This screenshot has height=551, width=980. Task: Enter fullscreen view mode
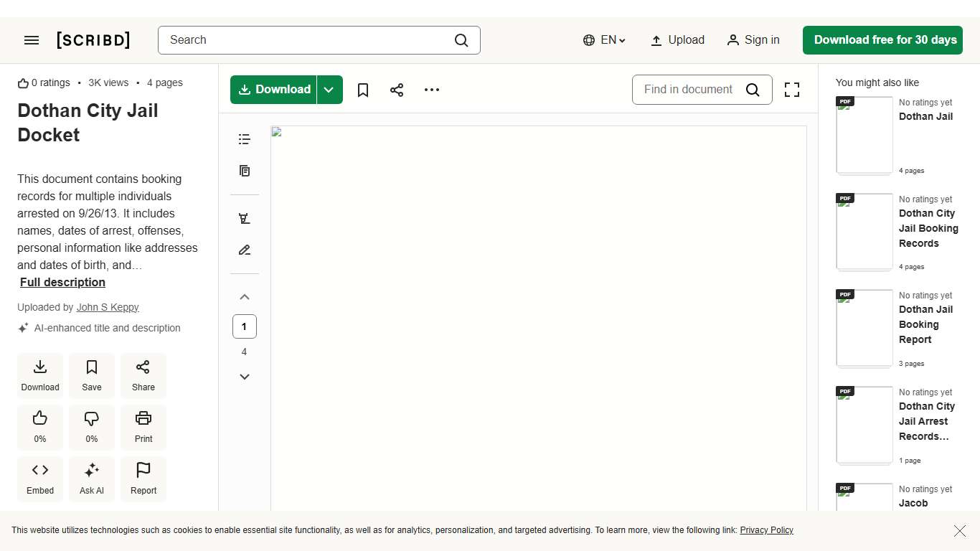791,90
